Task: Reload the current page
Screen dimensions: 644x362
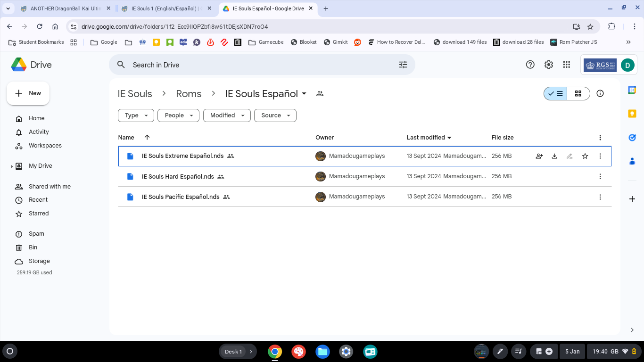Action: pyautogui.click(x=40, y=26)
